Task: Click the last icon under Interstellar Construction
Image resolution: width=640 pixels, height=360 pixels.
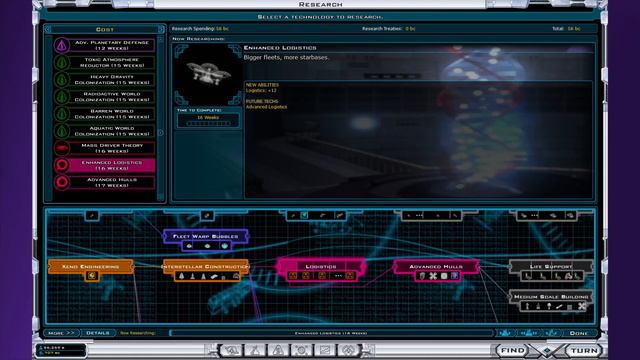Action: coord(236,276)
